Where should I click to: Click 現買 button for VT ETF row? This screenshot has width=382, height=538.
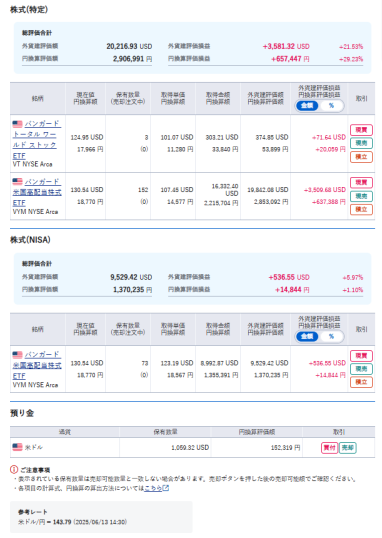[x=361, y=130]
